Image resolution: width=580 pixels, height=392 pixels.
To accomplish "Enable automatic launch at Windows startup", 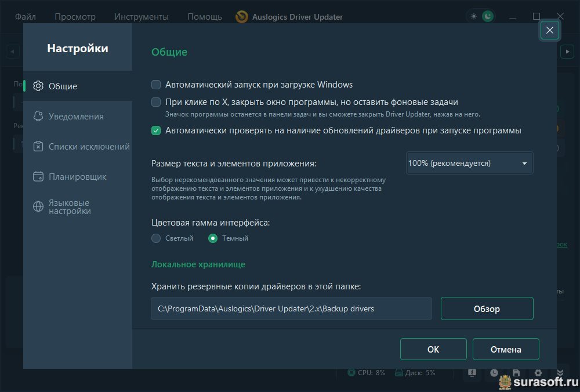I will pyautogui.click(x=156, y=85).
